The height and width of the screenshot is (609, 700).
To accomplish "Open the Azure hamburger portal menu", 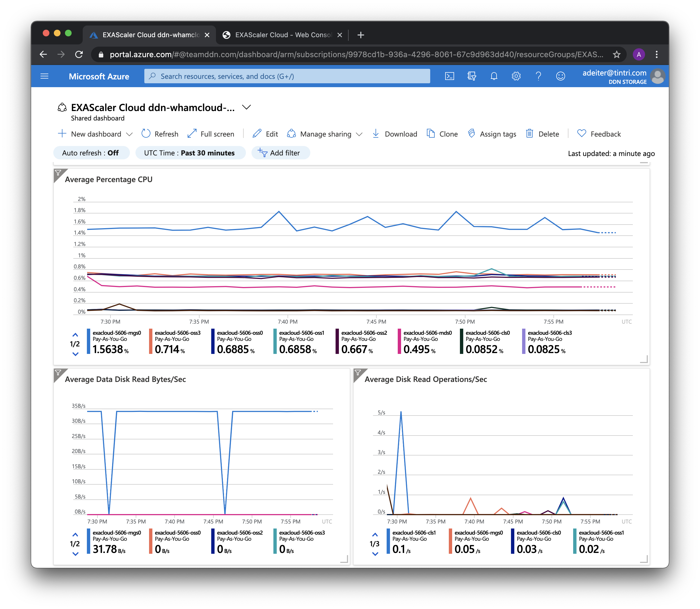I will pyautogui.click(x=44, y=76).
